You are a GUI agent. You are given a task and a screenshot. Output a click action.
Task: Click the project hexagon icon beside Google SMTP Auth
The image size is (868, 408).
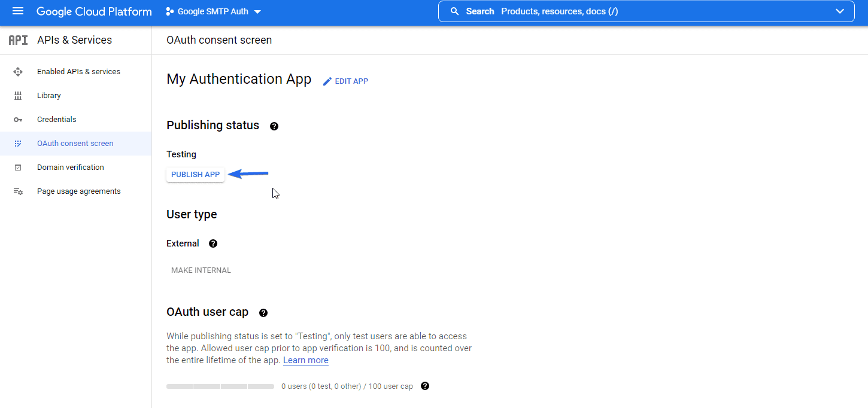[x=170, y=11]
